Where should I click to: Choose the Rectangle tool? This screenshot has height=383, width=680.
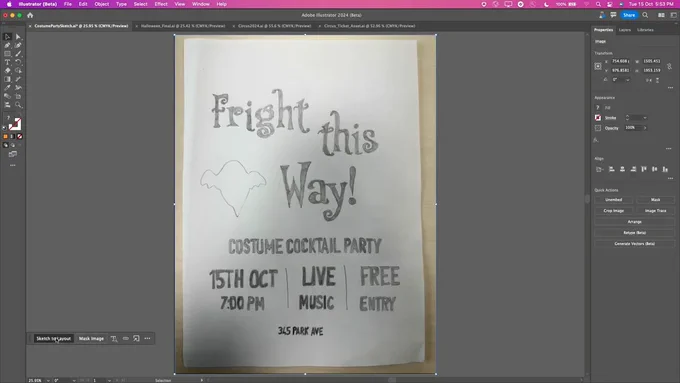pyautogui.click(x=7, y=54)
